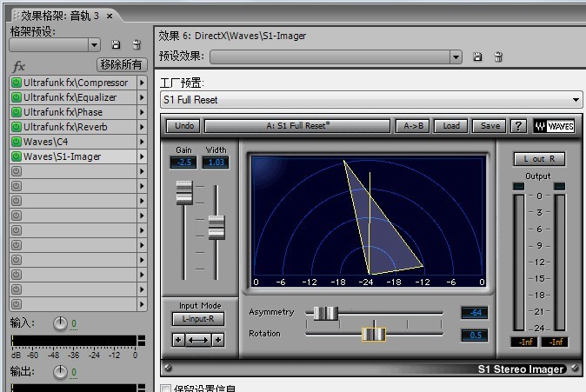The height and width of the screenshot is (392, 586).
Task: Click the remove all effects button
Action: click(x=122, y=64)
